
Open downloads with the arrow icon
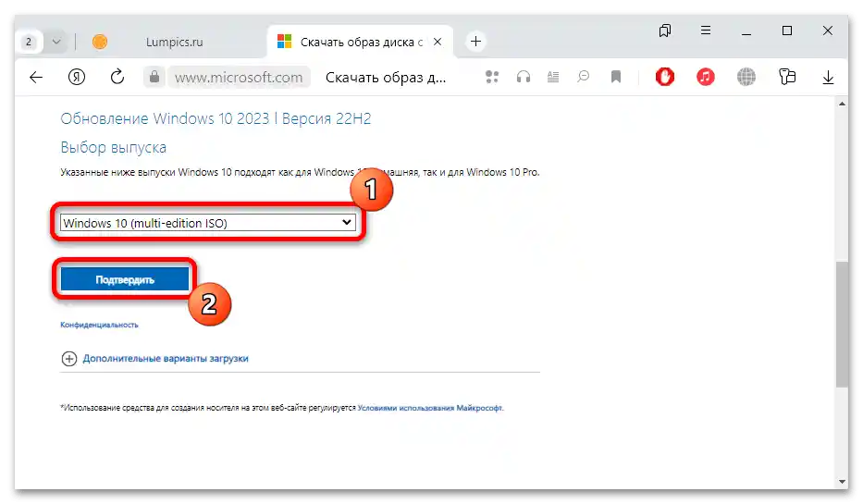click(x=828, y=78)
